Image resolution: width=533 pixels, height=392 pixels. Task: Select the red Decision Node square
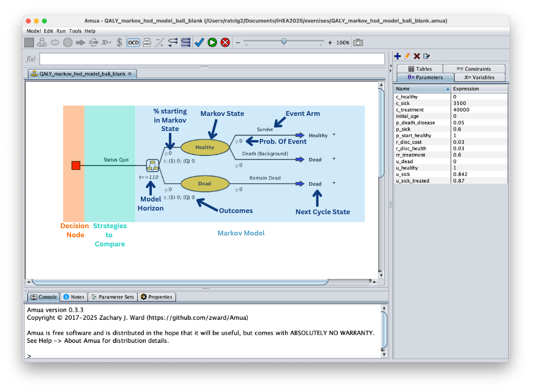[76, 165]
